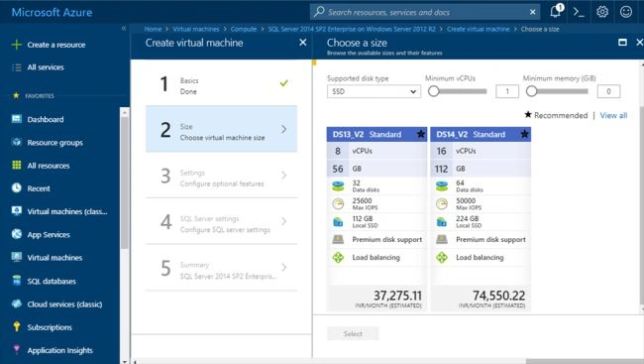Click the Search resources, services and docs box

pyautogui.click(x=425, y=12)
